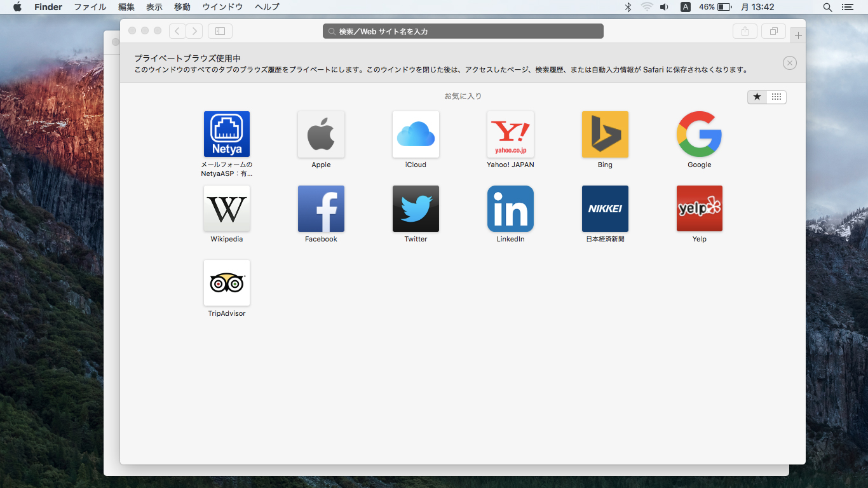The image size is (868, 488).
Task: Open the LinkedIn favorite tile
Action: [x=510, y=208]
